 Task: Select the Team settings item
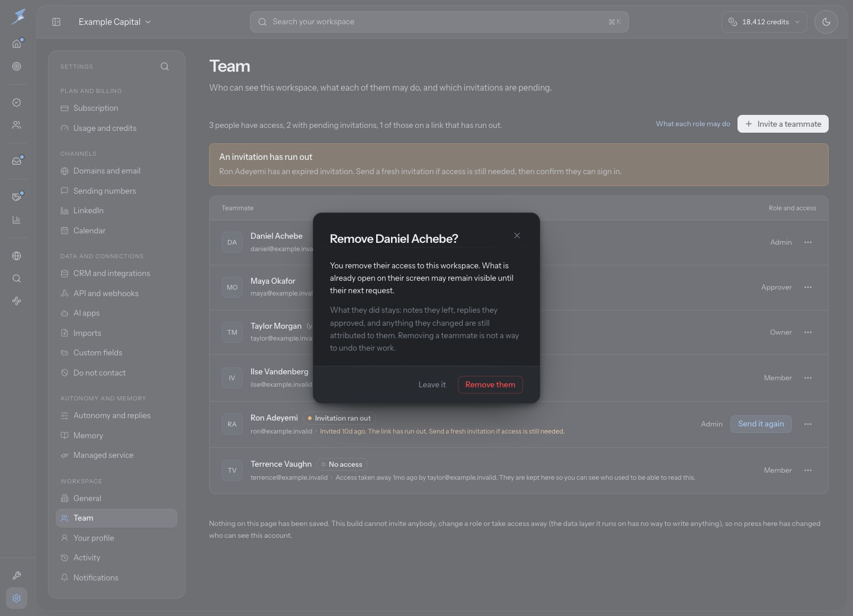[117, 518]
